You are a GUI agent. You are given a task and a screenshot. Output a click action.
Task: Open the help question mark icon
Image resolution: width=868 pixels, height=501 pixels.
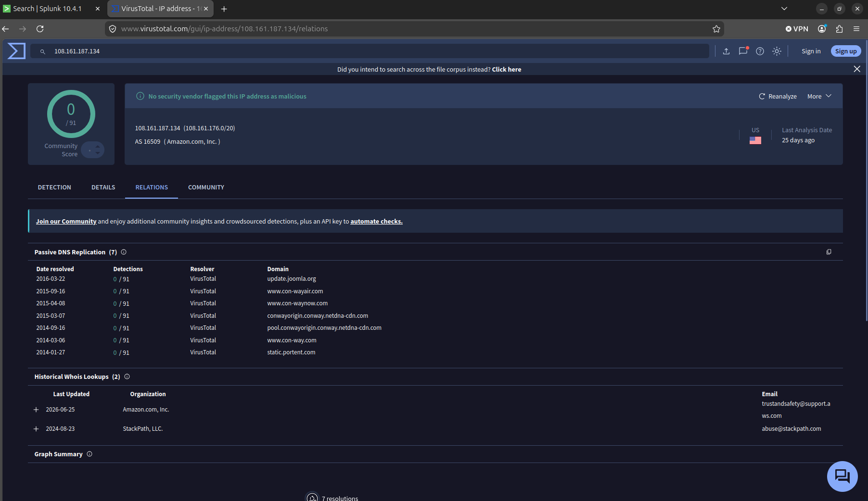(760, 51)
